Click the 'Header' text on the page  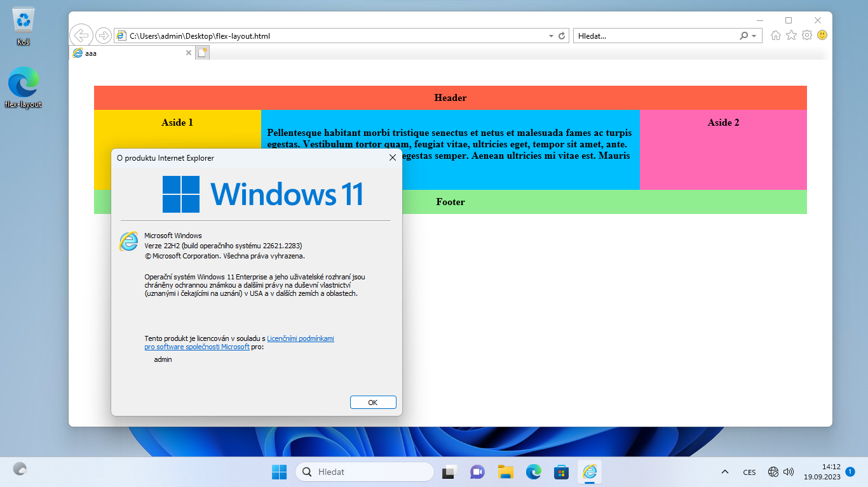tap(451, 98)
